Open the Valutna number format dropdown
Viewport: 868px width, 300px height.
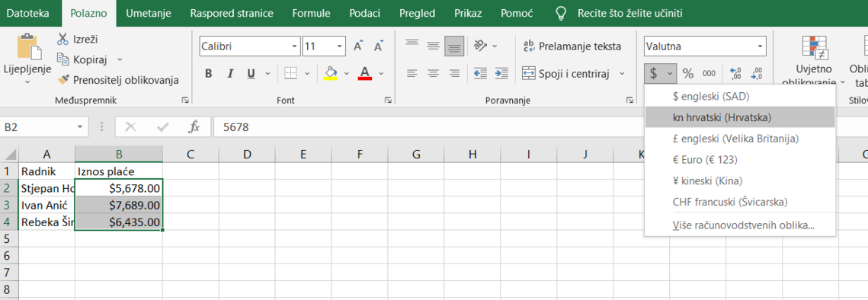[760, 46]
